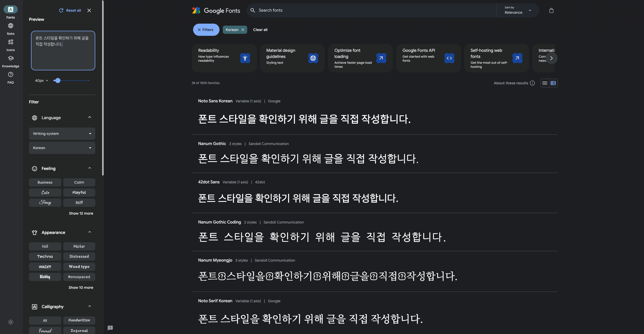Click Reset all to clear preview settings
Viewport: 644px width, 334px height.
[x=70, y=10]
